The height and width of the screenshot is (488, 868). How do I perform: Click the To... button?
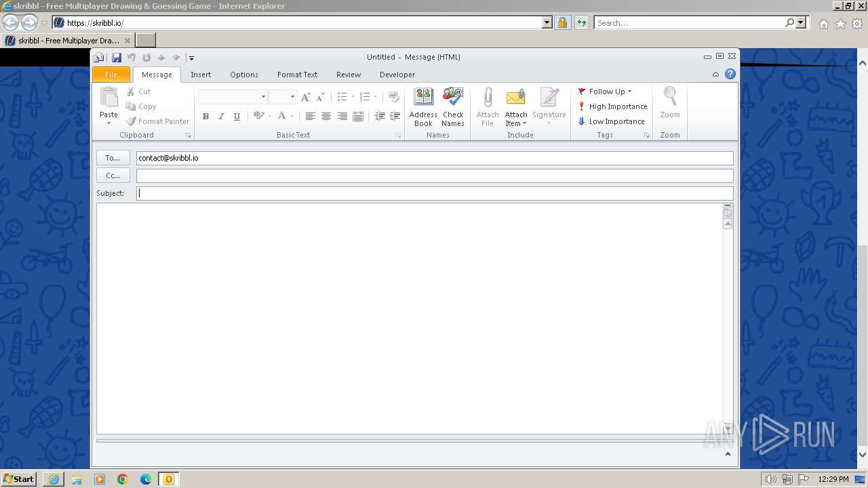113,158
